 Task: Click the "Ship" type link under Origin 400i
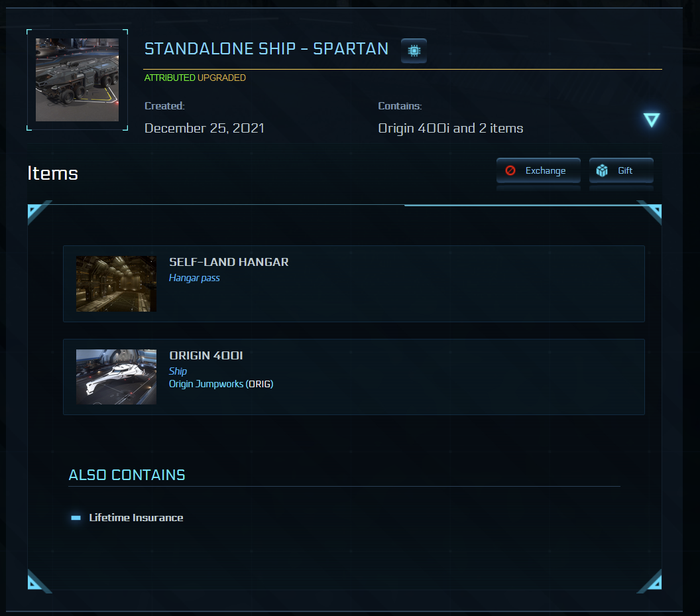click(178, 371)
